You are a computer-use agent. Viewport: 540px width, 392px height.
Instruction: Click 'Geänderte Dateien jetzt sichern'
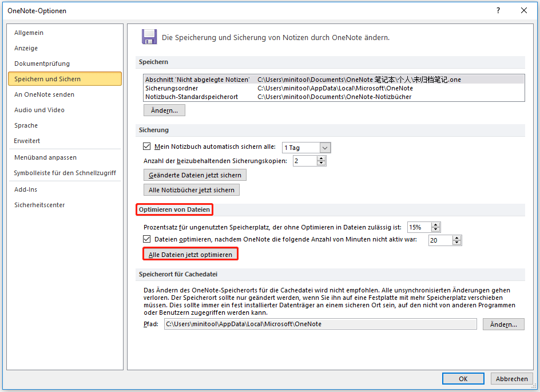coord(195,175)
